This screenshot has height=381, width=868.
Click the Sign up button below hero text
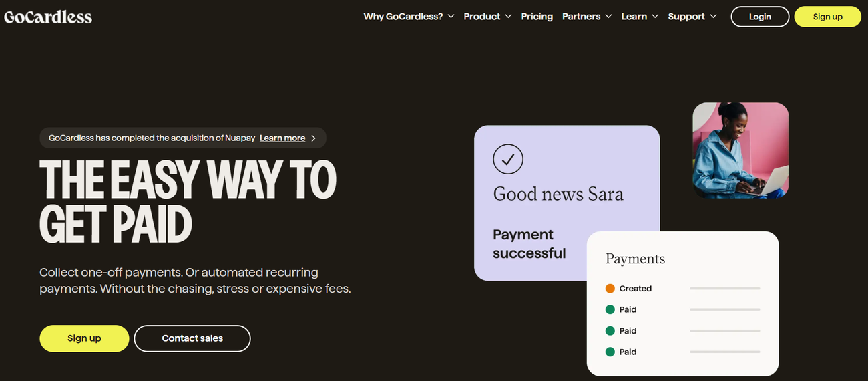click(x=84, y=338)
